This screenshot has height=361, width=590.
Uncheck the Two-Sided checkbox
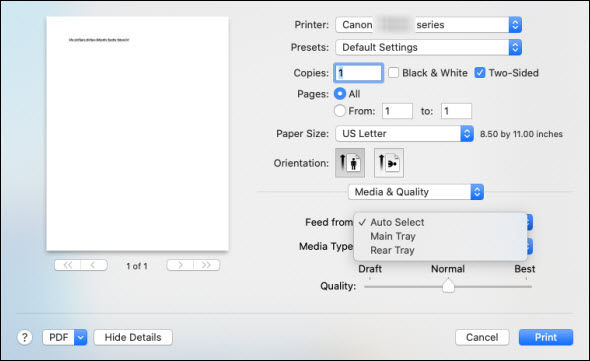[x=480, y=73]
